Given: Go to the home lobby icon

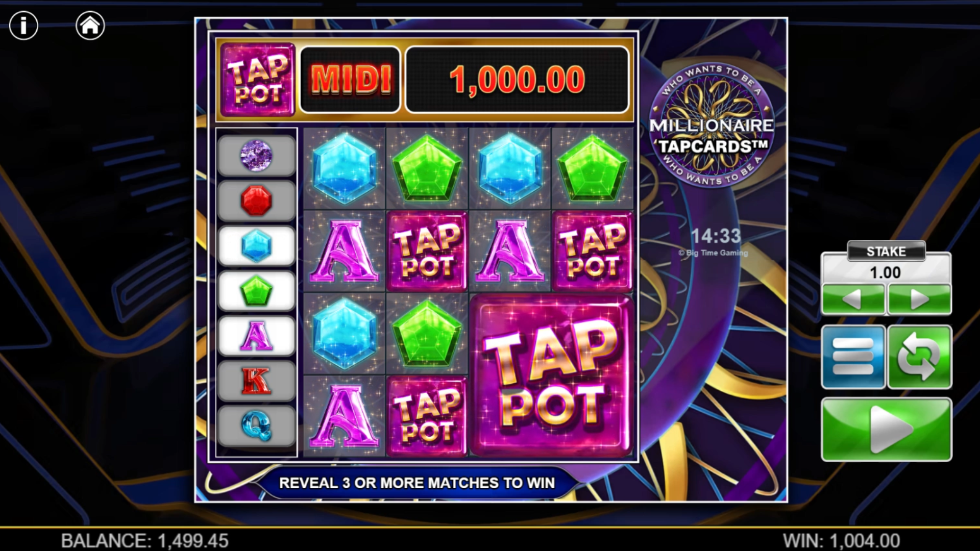Looking at the screenshot, I should [x=90, y=25].
